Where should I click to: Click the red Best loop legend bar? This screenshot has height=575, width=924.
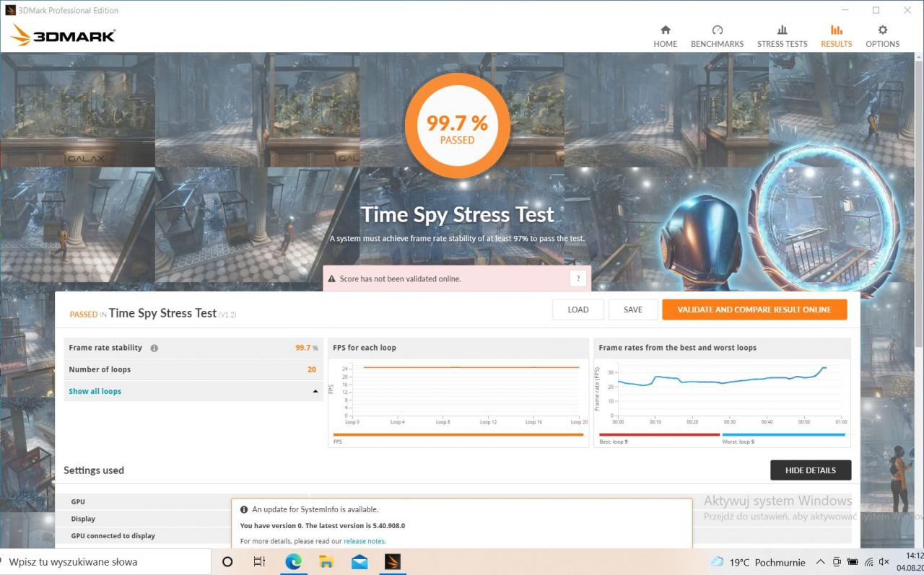tap(659, 434)
